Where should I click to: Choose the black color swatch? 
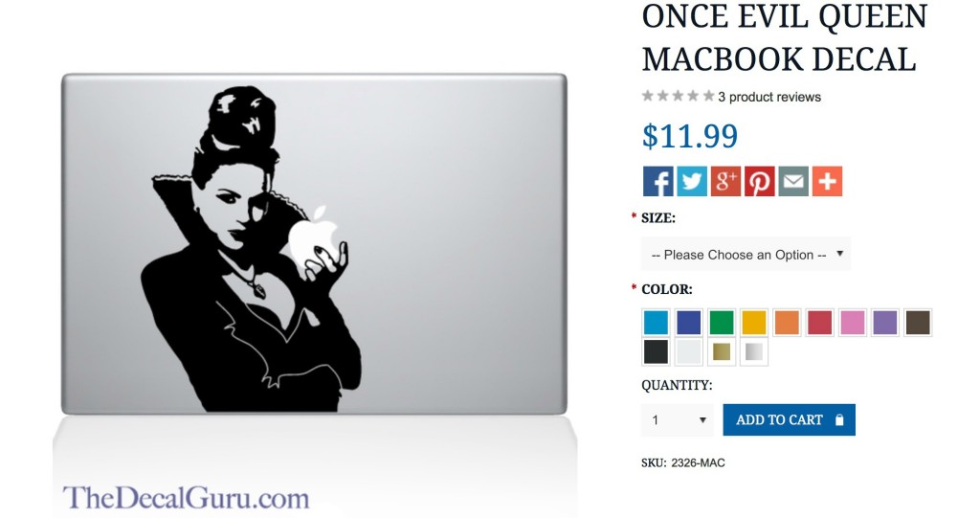[x=656, y=352]
